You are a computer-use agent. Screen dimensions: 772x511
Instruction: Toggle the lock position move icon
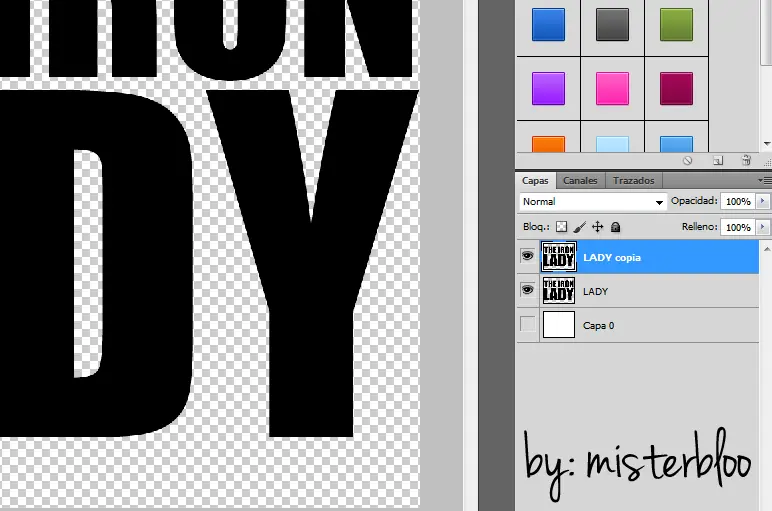tap(597, 227)
